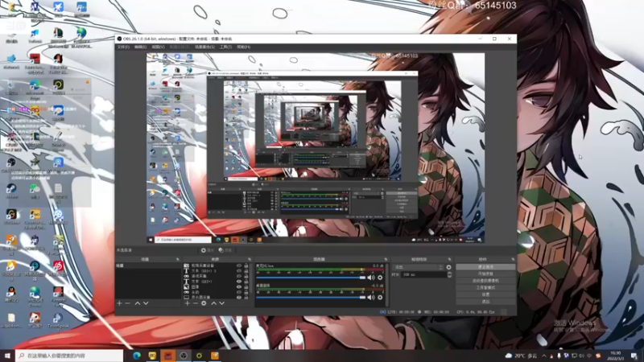Click the Windows taskbar search box
Image resolution: width=644 pixels, height=362 pixels.
(69, 356)
